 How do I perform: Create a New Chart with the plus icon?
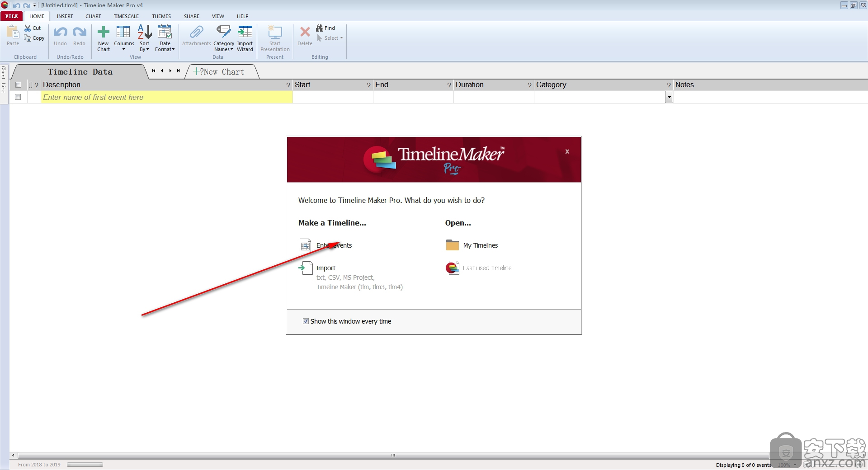point(104,32)
